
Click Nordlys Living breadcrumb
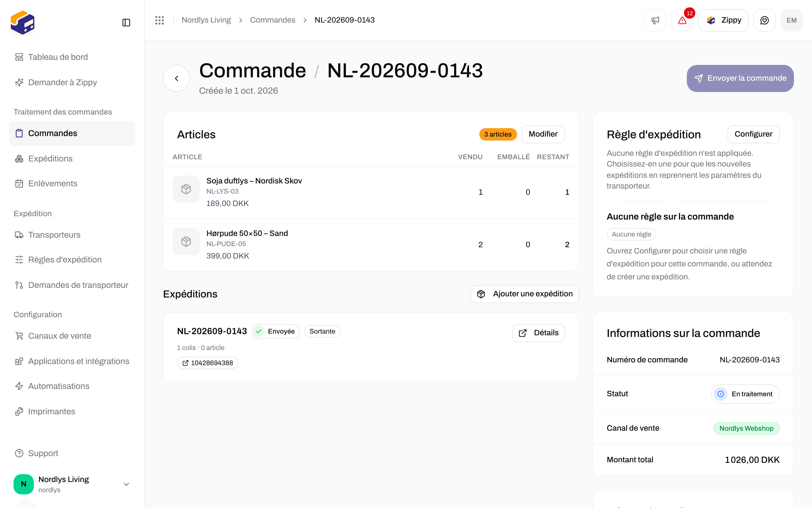[206, 20]
